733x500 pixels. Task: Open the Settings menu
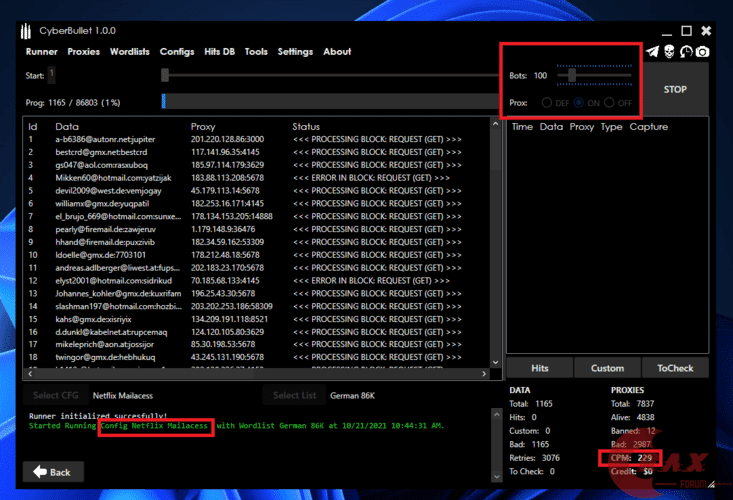[x=295, y=52]
